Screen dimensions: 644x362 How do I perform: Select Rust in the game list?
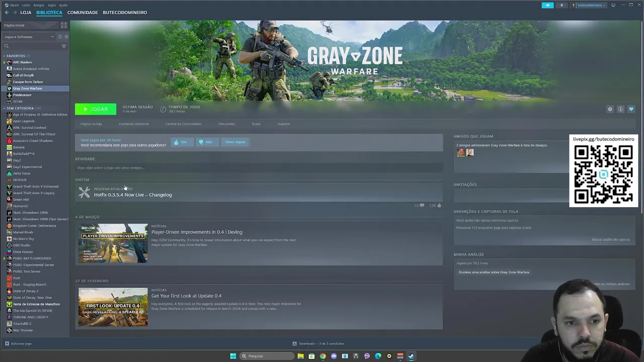click(17, 278)
